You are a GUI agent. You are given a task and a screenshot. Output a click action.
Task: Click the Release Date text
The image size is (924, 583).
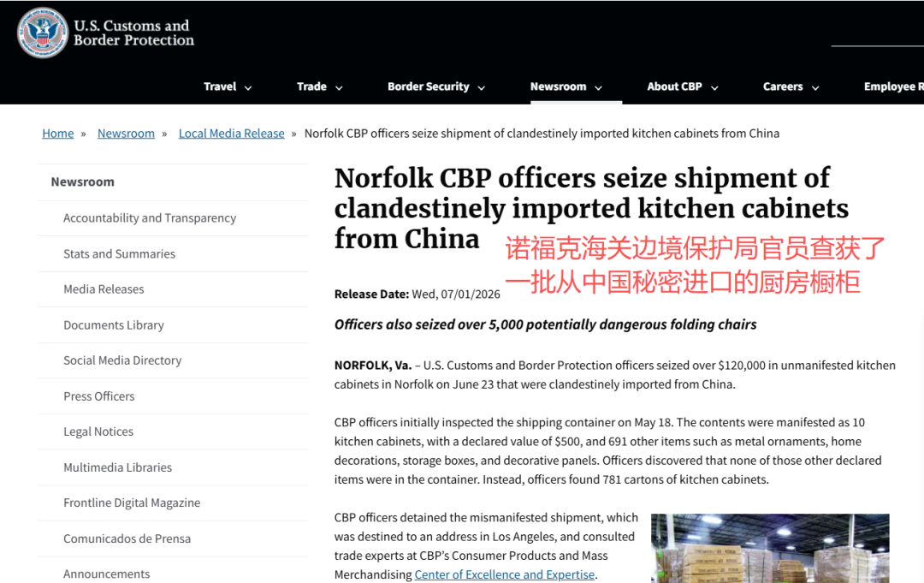[x=418, y=294]
